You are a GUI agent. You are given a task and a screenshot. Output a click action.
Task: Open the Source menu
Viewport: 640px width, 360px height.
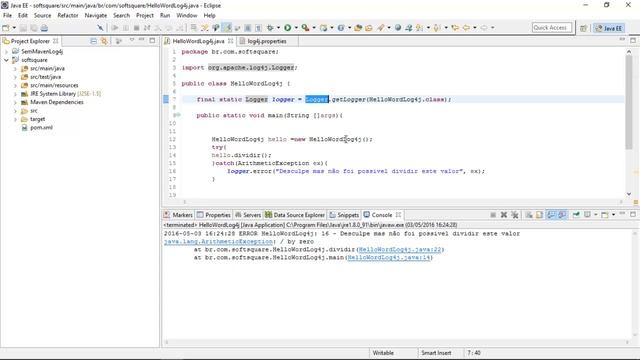pyautogui.click(x=42, y=16)
